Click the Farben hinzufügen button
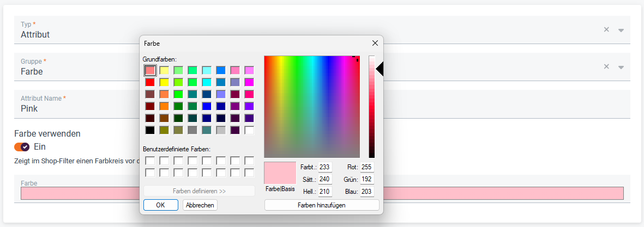This screenshot has height=227, width=644. tap(322, 205)
